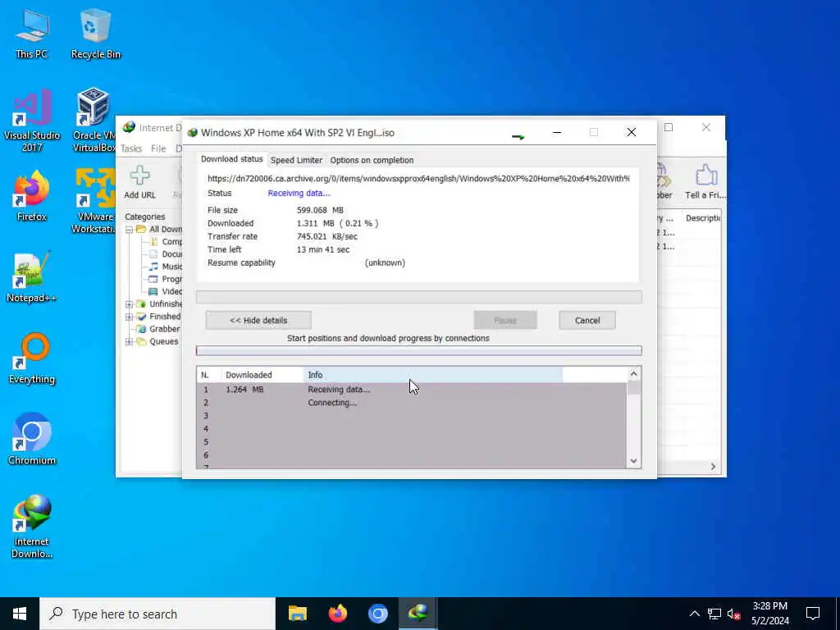The image size is (840, 630).
Task: Click Type here to search box
Action: (x=157, y=614)
